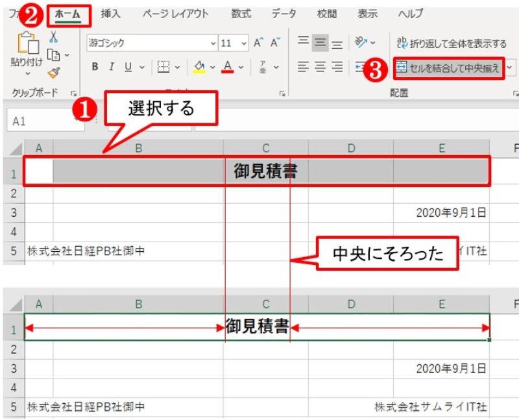Toggle Bold formatting

click(95, 67)
